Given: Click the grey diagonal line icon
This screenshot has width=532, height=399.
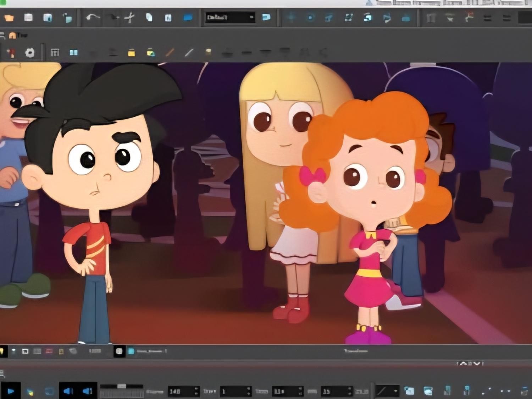Looking at the screenshot, I should [x=189, y=53].
